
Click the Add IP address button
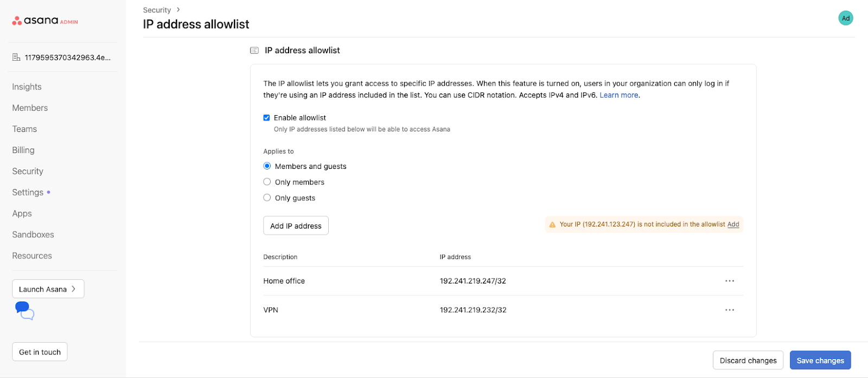coord(295,225)
